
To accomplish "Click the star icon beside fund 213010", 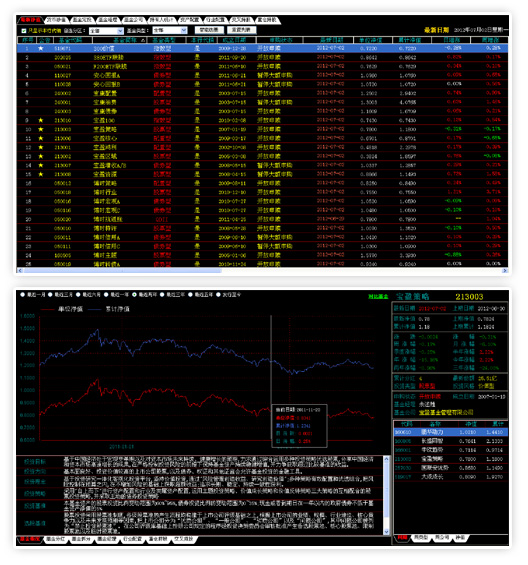I will pyautogui.click(x=41, y=120).
